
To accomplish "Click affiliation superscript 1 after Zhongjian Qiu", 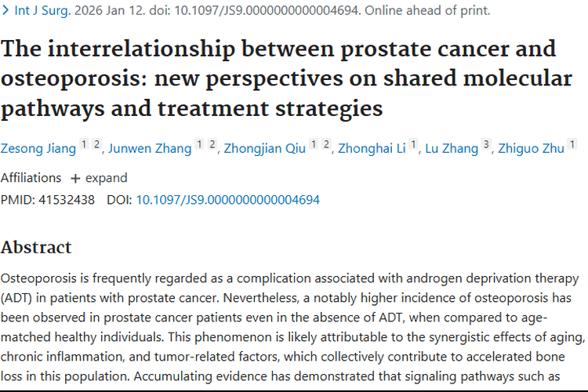I will tap(313, 144).
